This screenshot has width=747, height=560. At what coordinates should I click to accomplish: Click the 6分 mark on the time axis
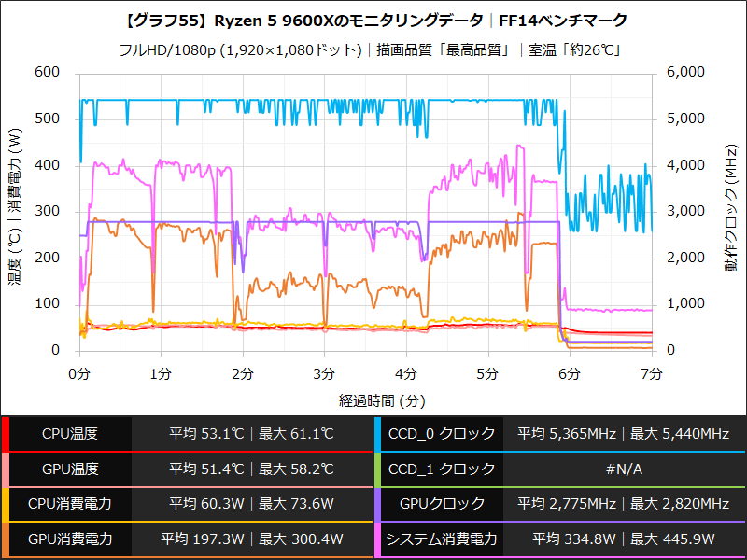(570, 371)
